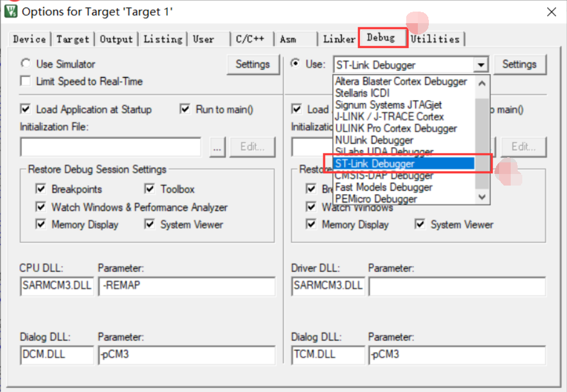Uncheck Breakpoints under simulator restore settings

click(x=41, y=188)
